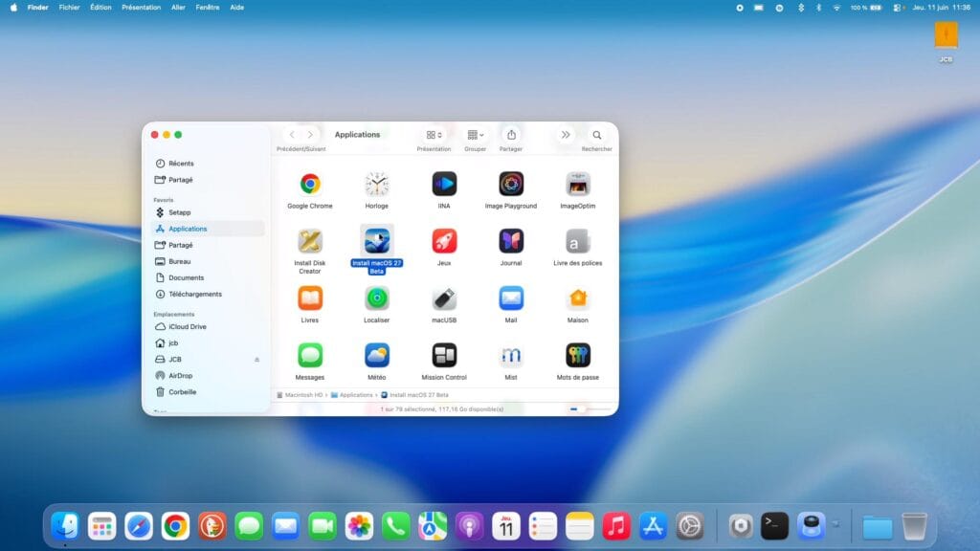The width and height of the screenshot is (980, 551).
Task: Open the JCB drive on desktop
Action: tap(946, 35)
